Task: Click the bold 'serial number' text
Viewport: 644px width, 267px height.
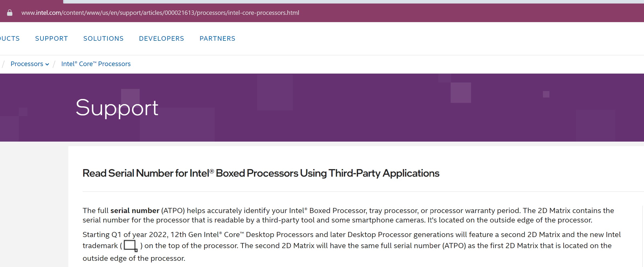Action: coord(135,211)
